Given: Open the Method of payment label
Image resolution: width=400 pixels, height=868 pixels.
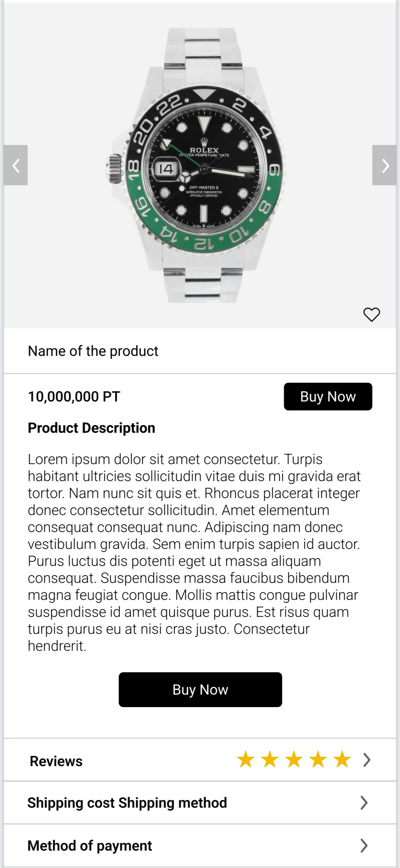Looking at the screenshot, I should click(90, 846).
